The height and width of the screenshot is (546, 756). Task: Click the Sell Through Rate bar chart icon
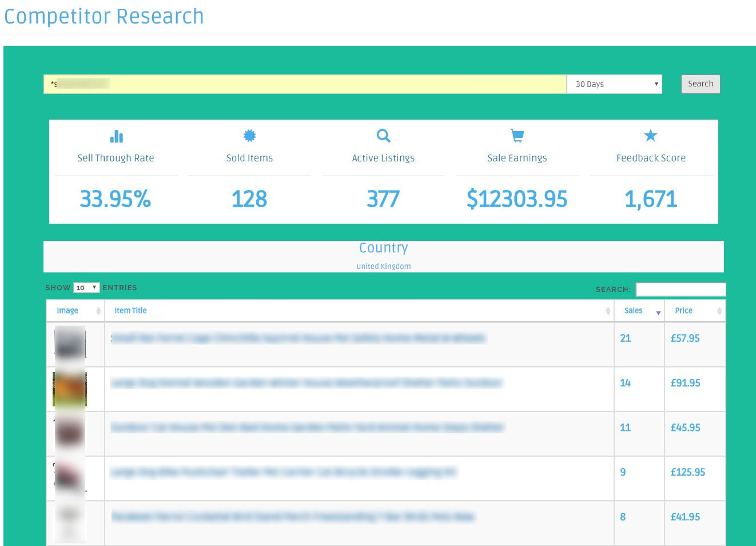(116, 136)
